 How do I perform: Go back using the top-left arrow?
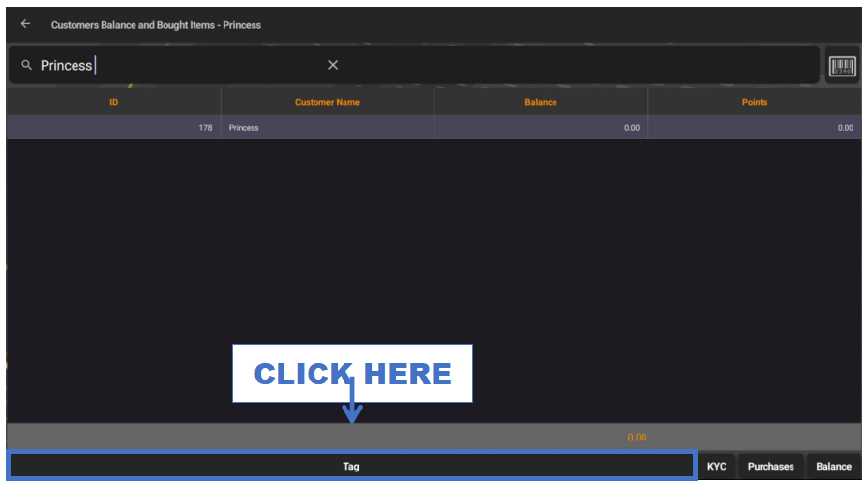pyautogui.click(x=25, y=24)
